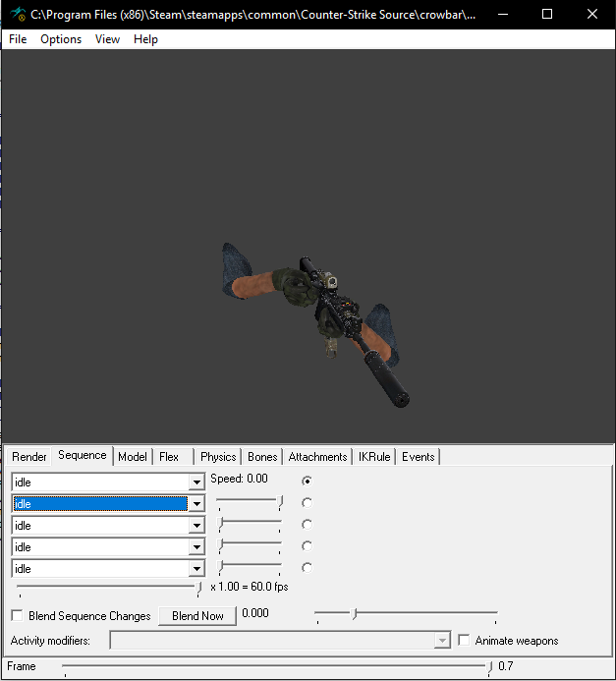Switch to the Render tab
The image size is (616, 681).
click(29, 457)
